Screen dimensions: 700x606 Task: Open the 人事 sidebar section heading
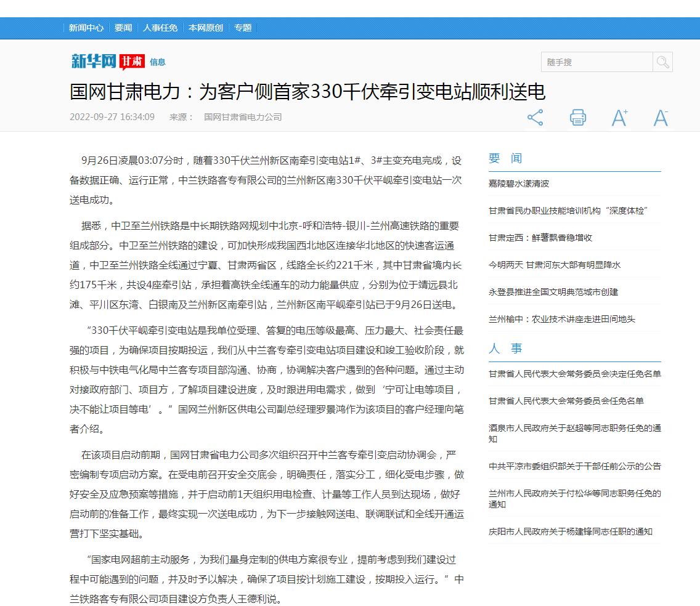coord(505,349)
